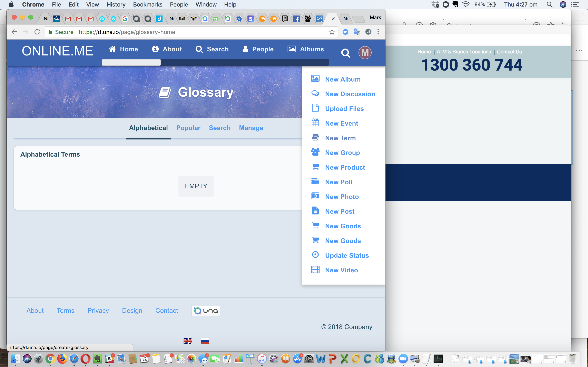588x367 pixels.
Task: Click the New Event calendar icon
Action: (x=315, y=123)
